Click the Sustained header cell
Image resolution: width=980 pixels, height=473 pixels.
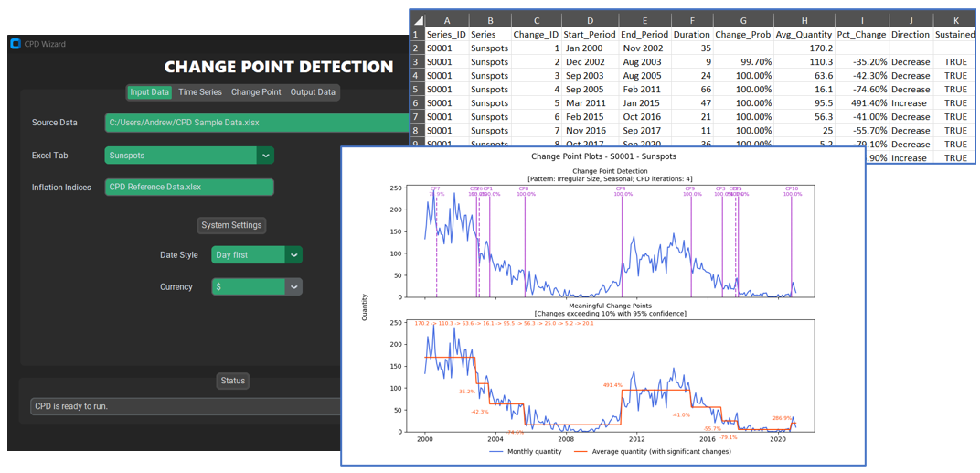pyautogui.click(x=955, y=34)
